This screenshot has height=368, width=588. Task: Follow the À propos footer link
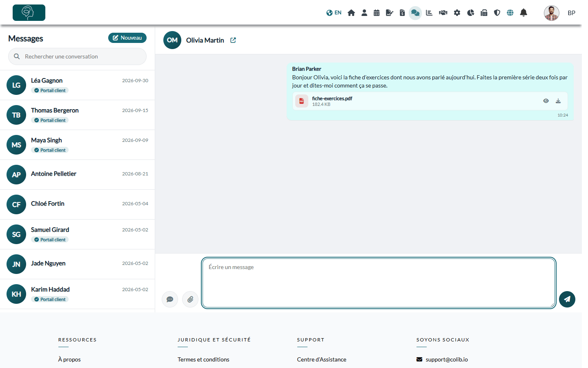point(69,359)
